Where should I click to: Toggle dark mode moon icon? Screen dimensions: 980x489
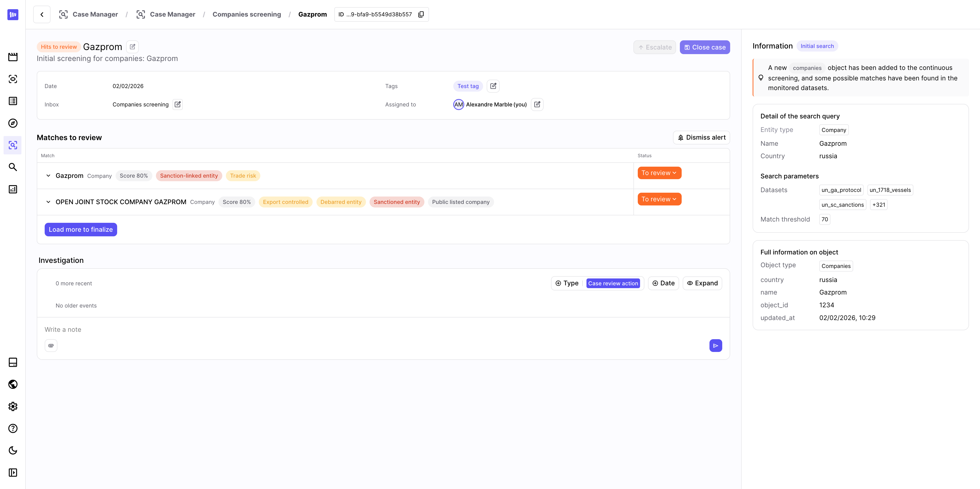point(13,450)
